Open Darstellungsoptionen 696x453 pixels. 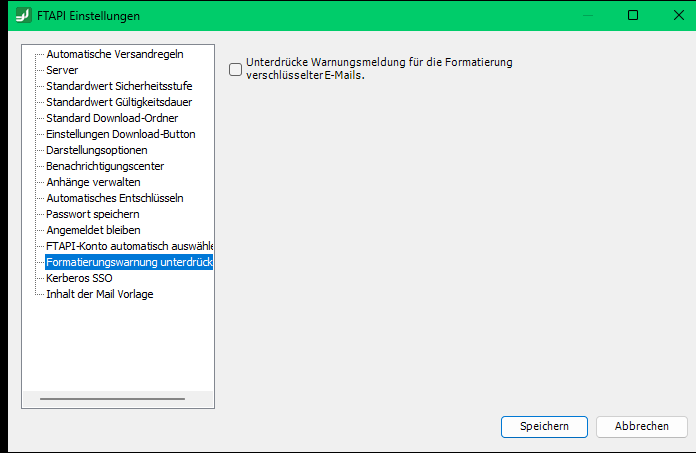[x=97, y=150]
